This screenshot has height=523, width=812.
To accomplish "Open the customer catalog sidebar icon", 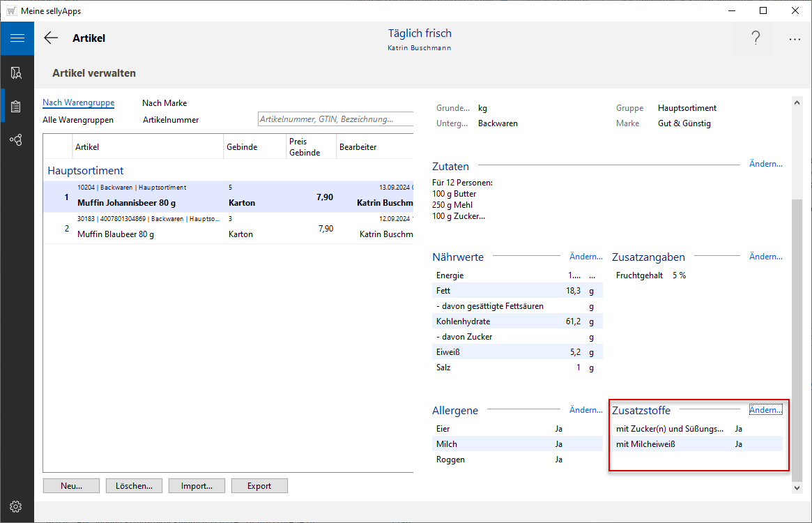I will click(17, 73).
